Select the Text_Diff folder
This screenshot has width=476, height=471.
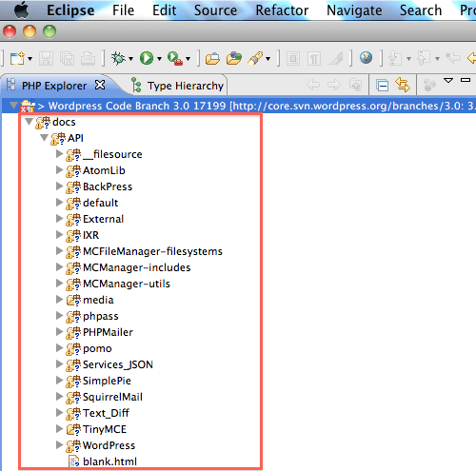[x=106, y=413]
